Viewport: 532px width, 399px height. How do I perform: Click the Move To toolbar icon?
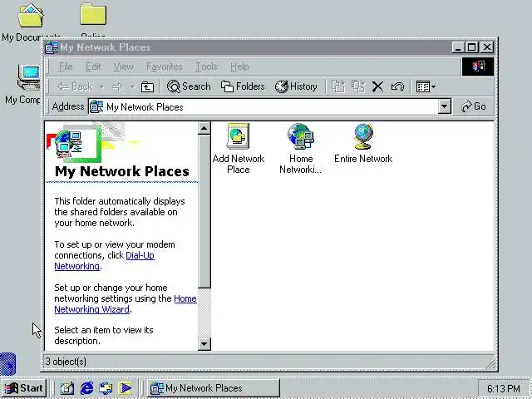338,86
